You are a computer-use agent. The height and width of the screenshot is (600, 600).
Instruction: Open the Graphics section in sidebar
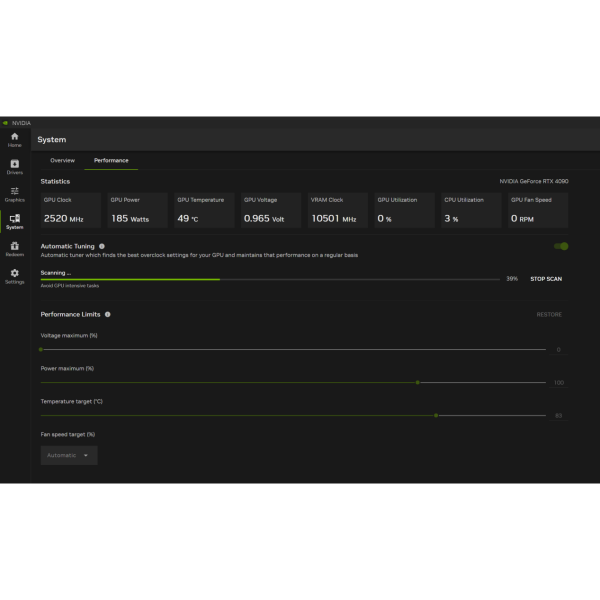[15, 194]
